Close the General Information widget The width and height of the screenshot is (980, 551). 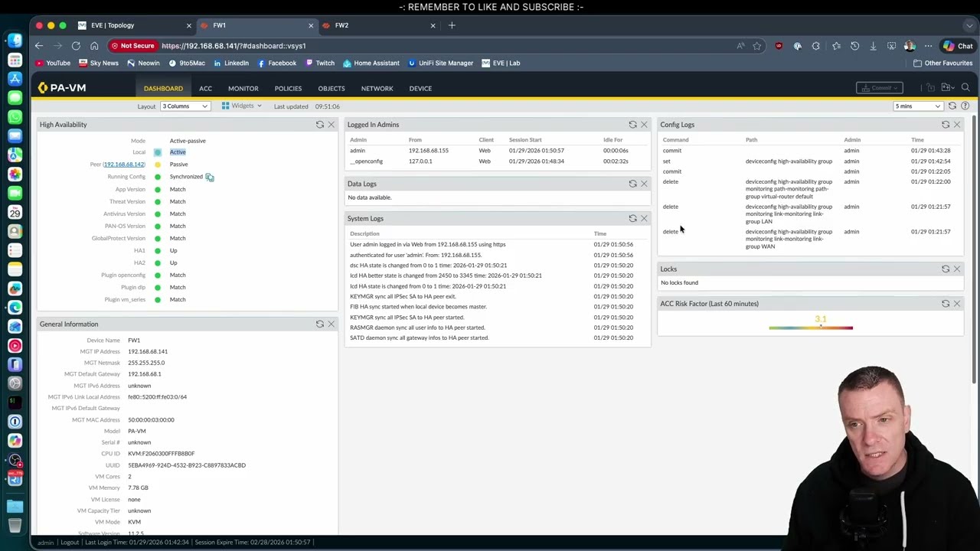[x=331, y=324]
